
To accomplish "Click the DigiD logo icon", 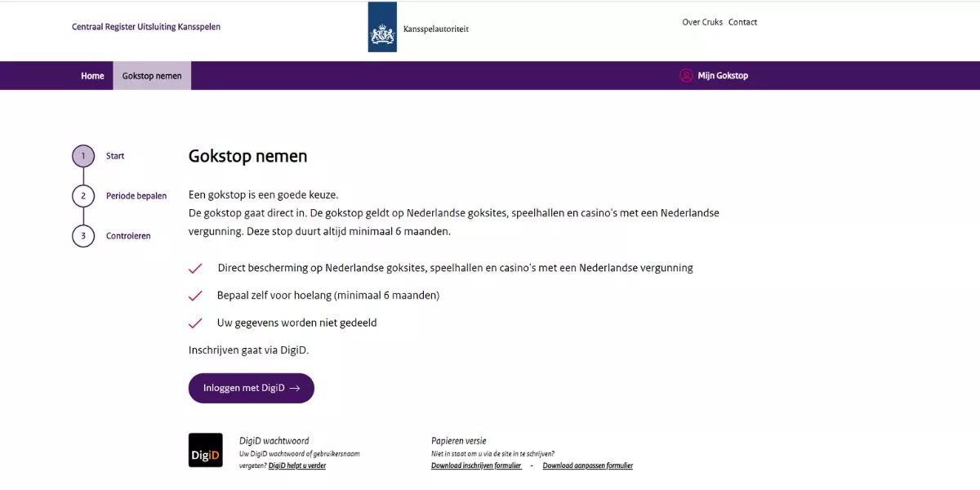I will pos(206,450).
